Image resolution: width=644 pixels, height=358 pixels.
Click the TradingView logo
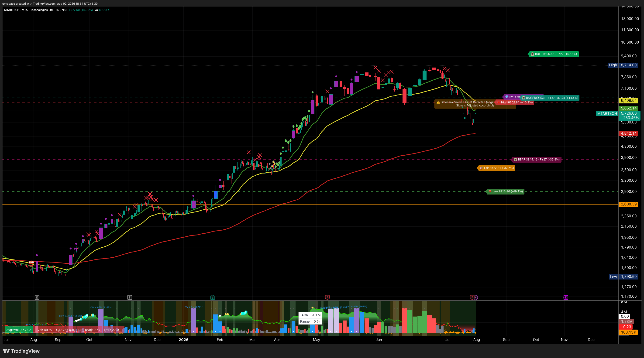pyautogui.click(x=21, y=351)
